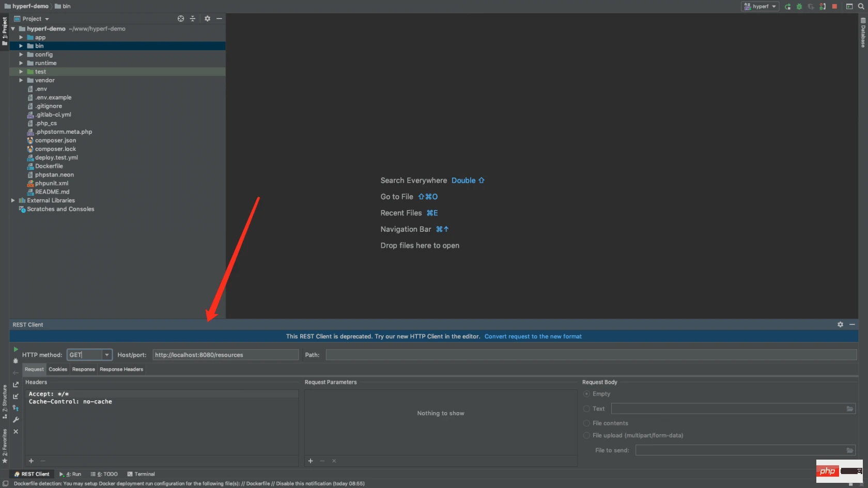Image resolution: width=868 pixels, height=488 pixels.
Task: Click the locate/scroll-from-source crosshair icon
Action: click(181, 19)
